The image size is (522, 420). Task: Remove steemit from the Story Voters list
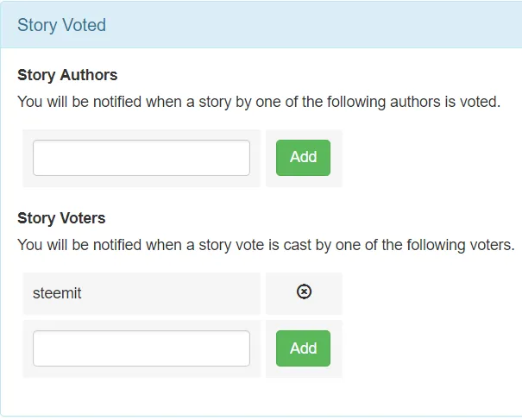[x=304, y=291]
